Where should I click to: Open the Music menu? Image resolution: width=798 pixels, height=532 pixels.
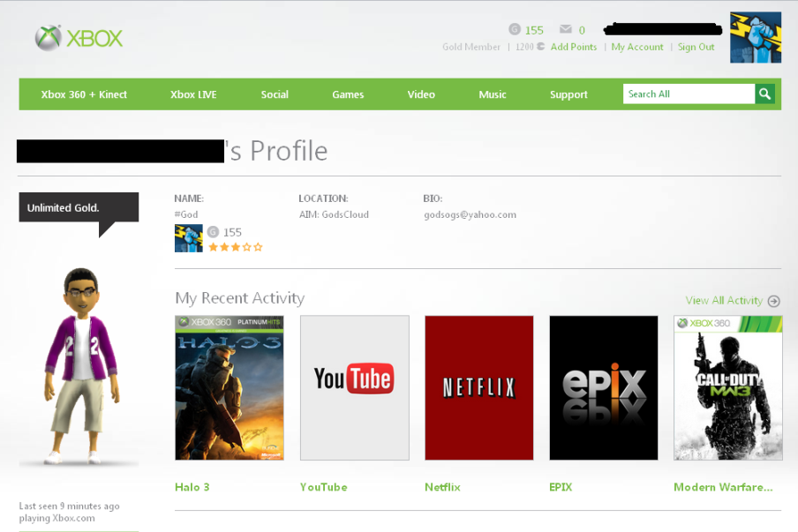coord(493,94)
